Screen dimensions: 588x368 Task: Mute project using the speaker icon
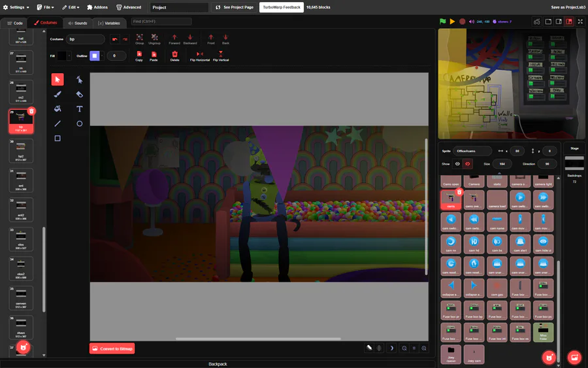click(472, 22)
